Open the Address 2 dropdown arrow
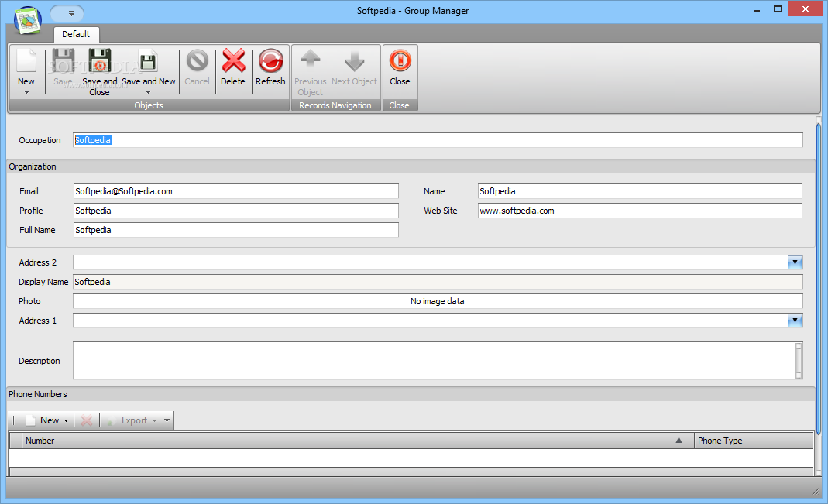Image resolution: width=828 pixels, height=504 pixels. [x=795, y=262]
